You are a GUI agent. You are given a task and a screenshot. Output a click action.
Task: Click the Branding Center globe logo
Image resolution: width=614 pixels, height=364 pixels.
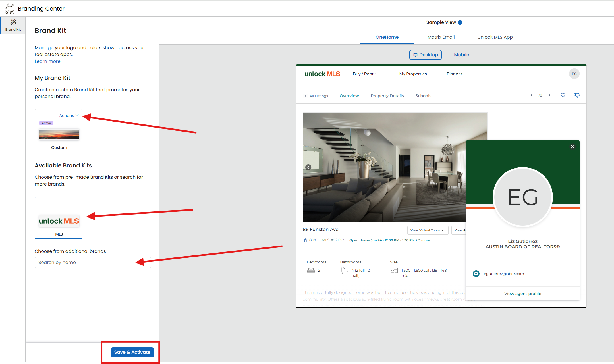click(x=9, y=9)
